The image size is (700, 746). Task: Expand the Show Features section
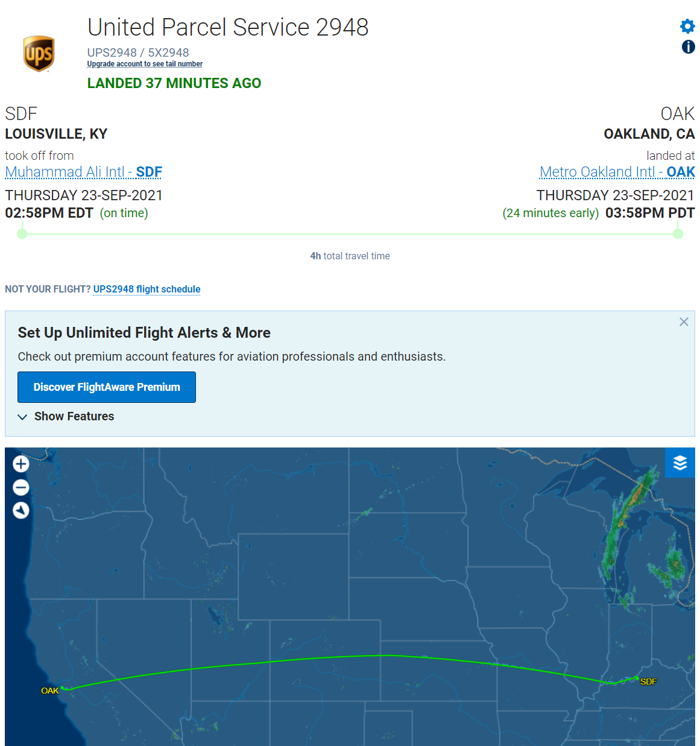[66, 417]
